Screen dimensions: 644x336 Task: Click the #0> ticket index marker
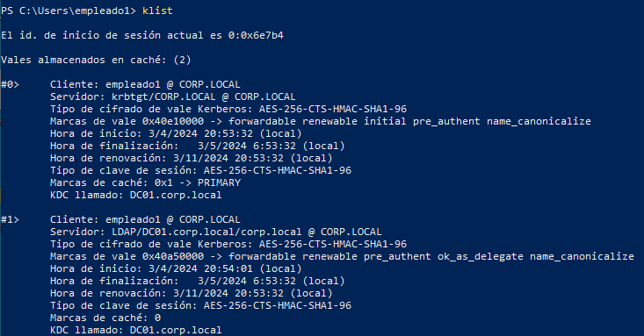[x=10, y=84]
